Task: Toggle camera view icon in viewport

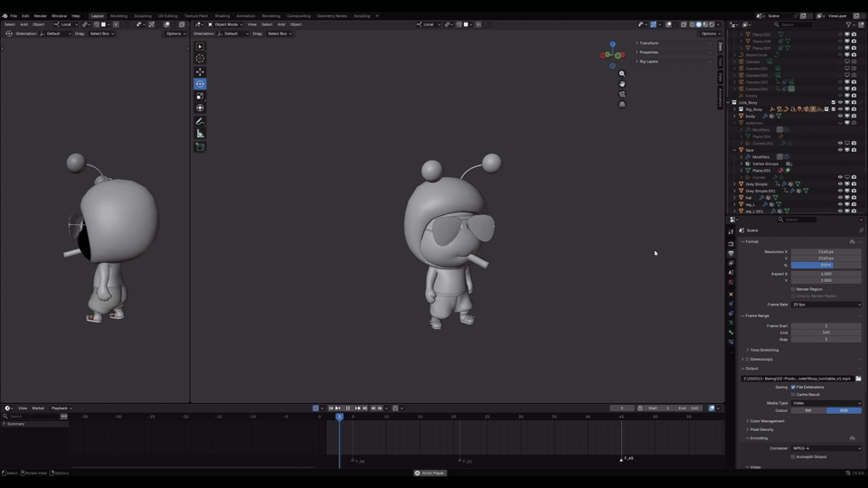Action: pyautogui.click(x=622, y=94)
